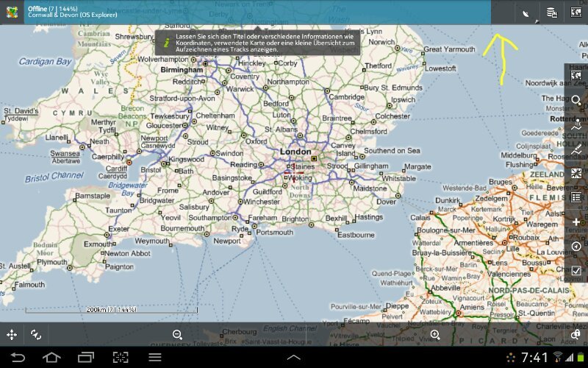The image size is (588, 368).
Task: Open maps icon in right side panel
Action: (x=576, y=76)
